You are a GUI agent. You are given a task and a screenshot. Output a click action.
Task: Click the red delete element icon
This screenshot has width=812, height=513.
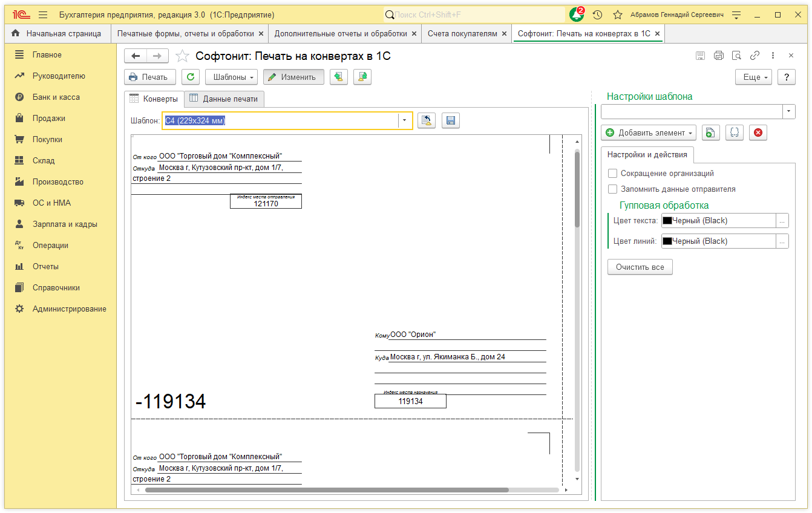[x=758, y=132]
